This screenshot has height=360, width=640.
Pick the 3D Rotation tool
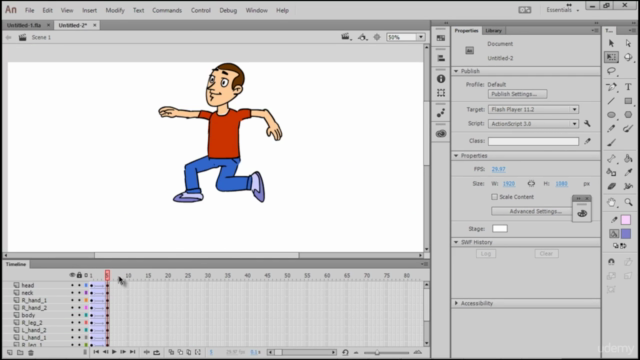[628, 57]
